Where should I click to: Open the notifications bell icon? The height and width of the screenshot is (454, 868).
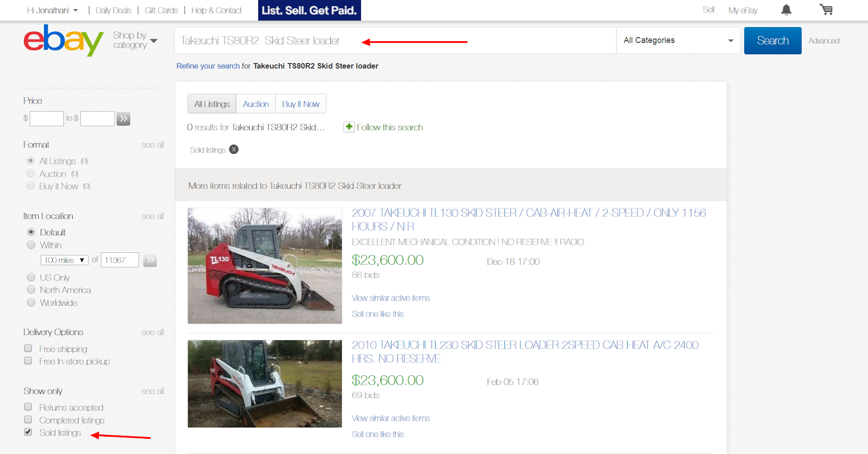click(786, 10)
